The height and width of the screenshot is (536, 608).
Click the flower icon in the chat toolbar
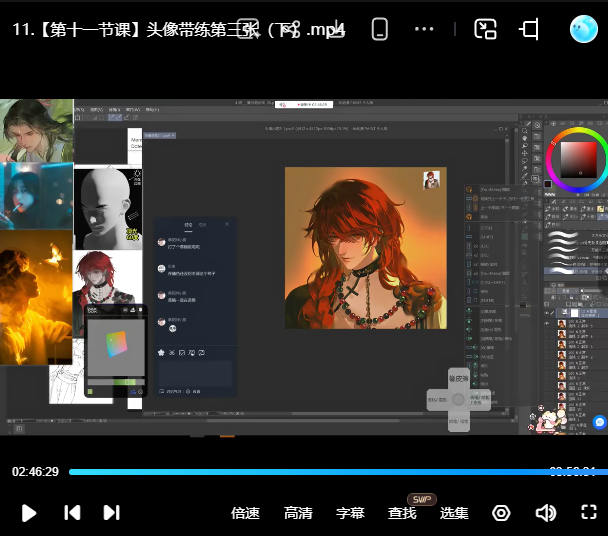click(x=161, y=353)
